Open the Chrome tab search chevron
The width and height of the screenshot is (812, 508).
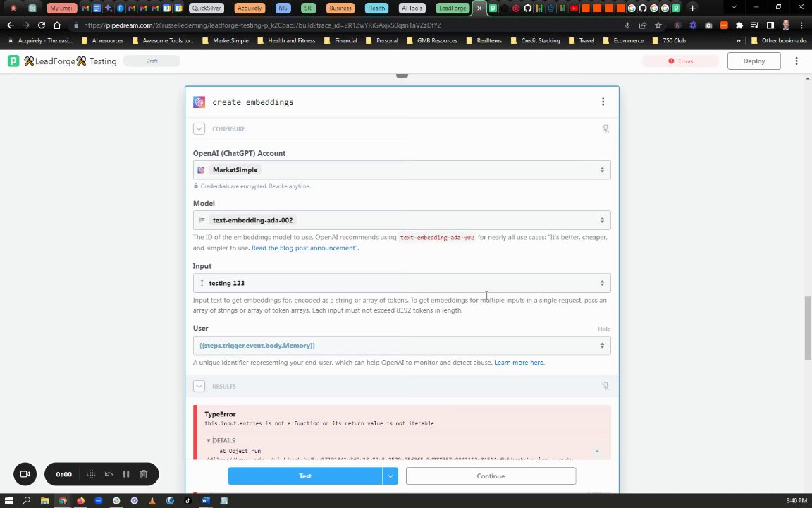(x=733, y=8)
